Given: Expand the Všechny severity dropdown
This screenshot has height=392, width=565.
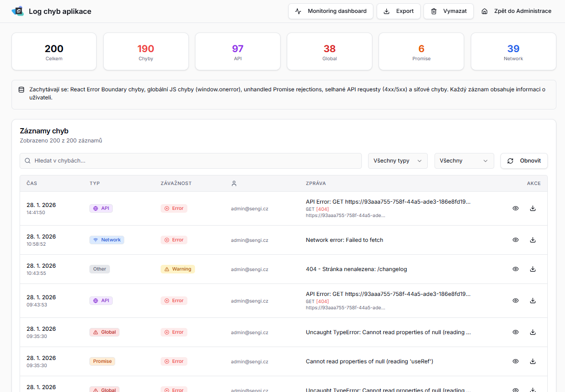Looking at the screenshot, I should (464, 161).
